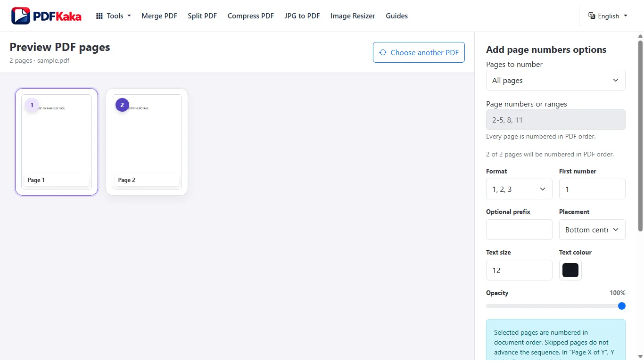Click the Optional prefix input
Viewport: 644px width, 362px height.
519,230
